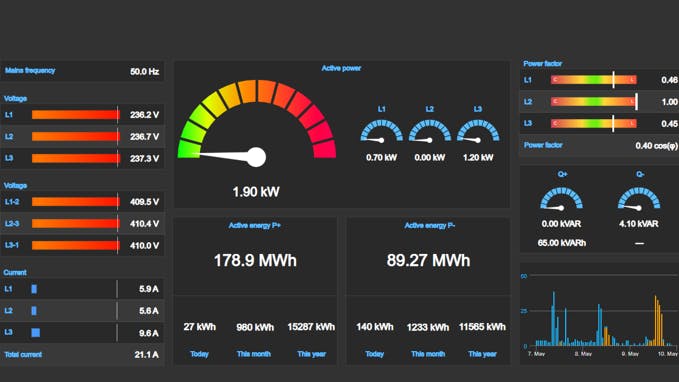The height and width of the screenshot is (382, 679).
Task: Open This month under Active energy P-
Action: pos(428,354)
